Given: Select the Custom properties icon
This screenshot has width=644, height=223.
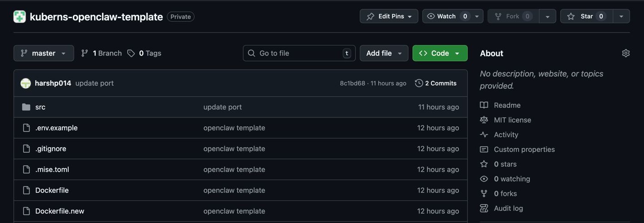Looking at the screenshot, I should tap(484, 150).
